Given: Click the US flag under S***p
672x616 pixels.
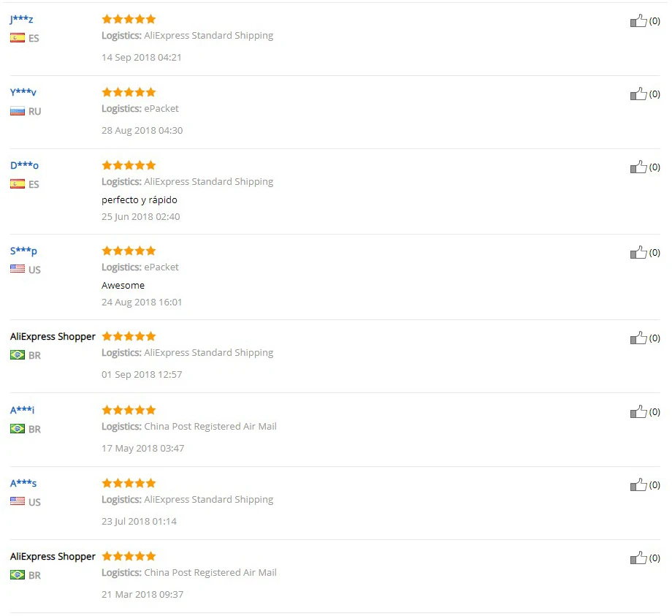Looking at the screenshot, I should coord(18,270).
